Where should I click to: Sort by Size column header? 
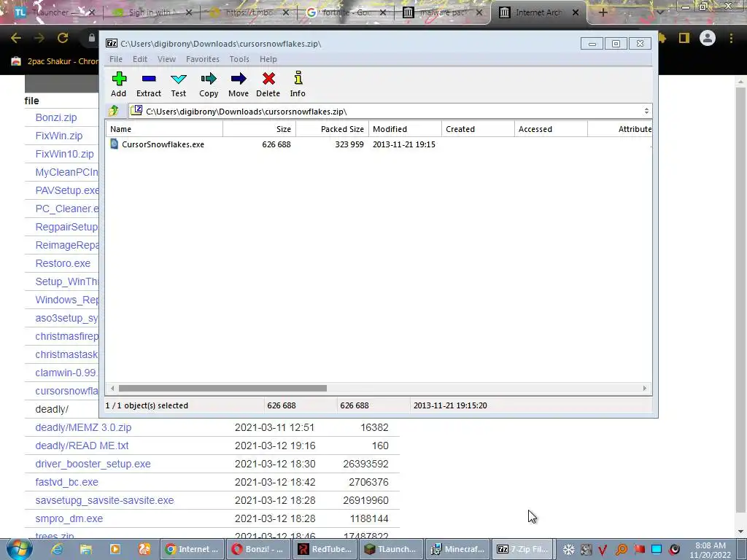point(259,129)
